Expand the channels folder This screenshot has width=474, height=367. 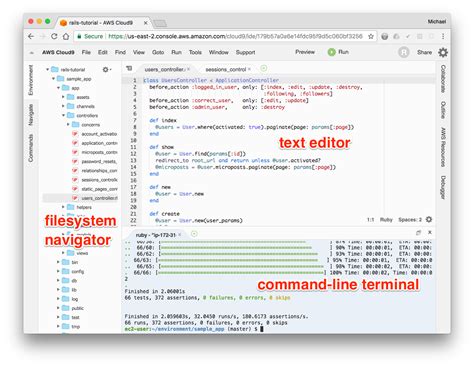[x=63, y=106]
